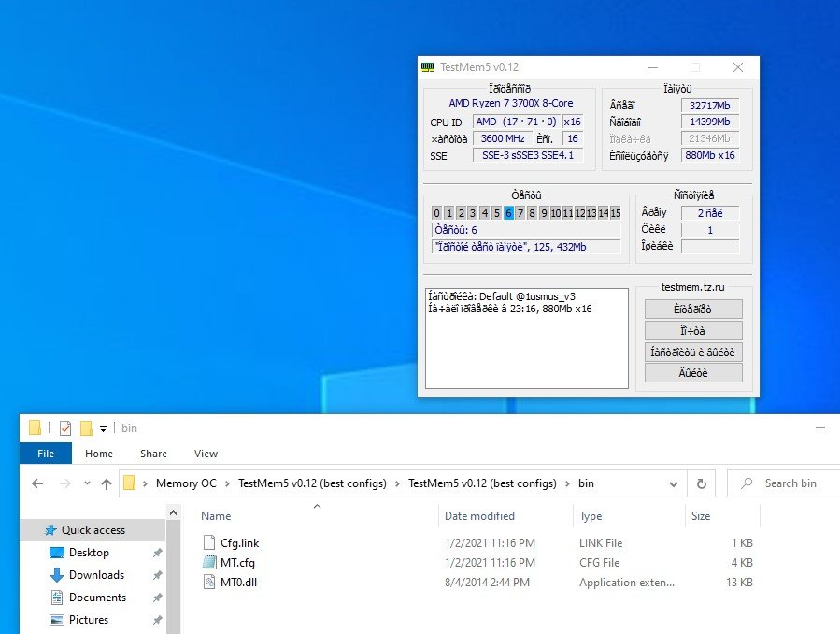840x634 pixels.
Task: Sort files by Date modified column
Action: [x=479, y=515]
